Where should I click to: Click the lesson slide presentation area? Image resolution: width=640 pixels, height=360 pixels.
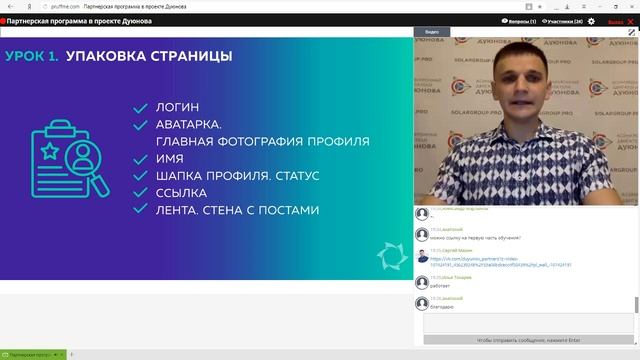pos(207,158)
